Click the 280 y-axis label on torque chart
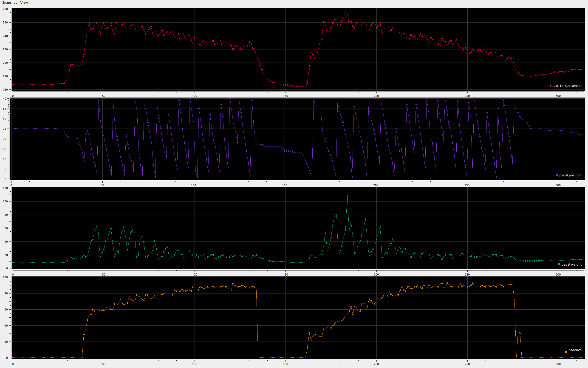The image size is (588, 368). 5,9
